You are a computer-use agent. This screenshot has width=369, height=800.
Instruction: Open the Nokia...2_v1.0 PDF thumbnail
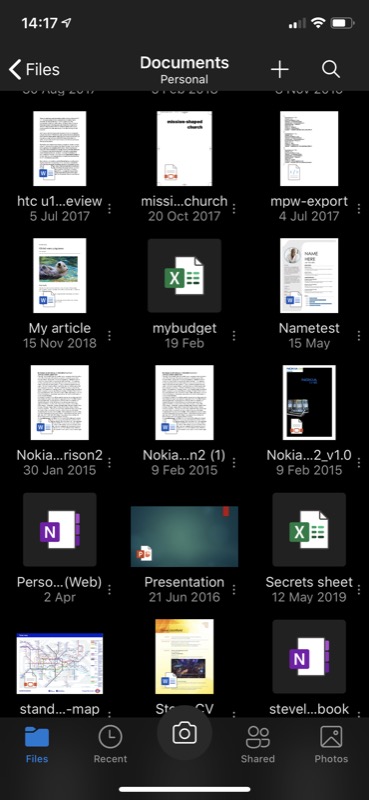(309, 403)
